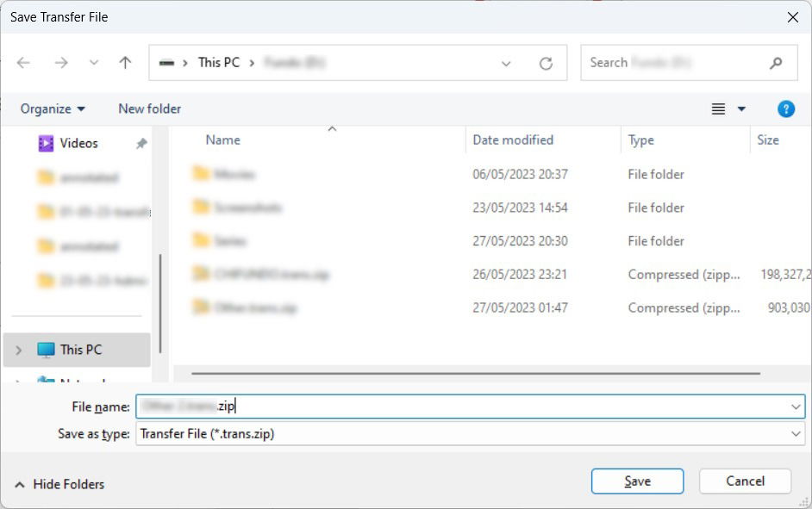
Task: Click the magnifier search icon
Action: point(776,63)
